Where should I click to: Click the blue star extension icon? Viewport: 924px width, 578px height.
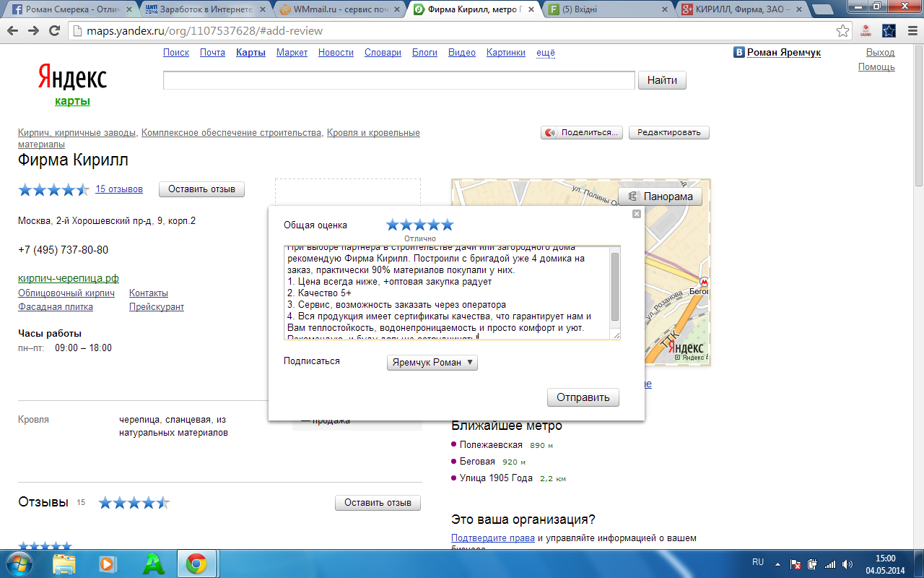click(x=889, y=31)
